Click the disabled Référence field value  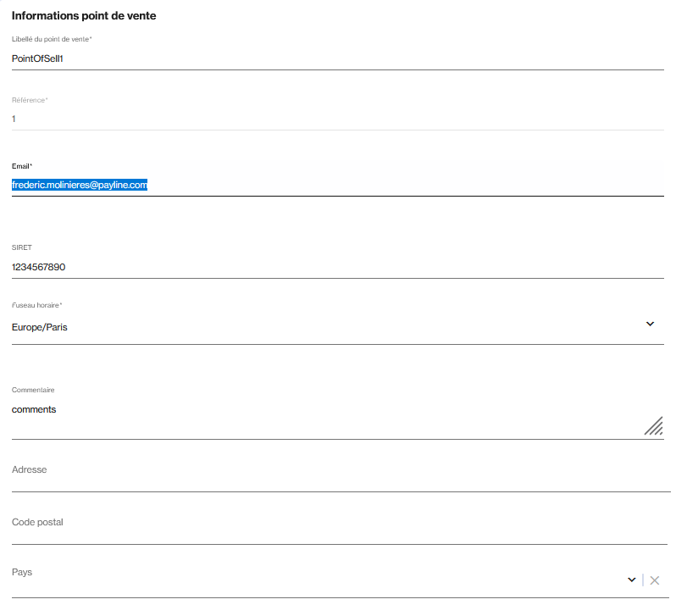tap(14, 119)
